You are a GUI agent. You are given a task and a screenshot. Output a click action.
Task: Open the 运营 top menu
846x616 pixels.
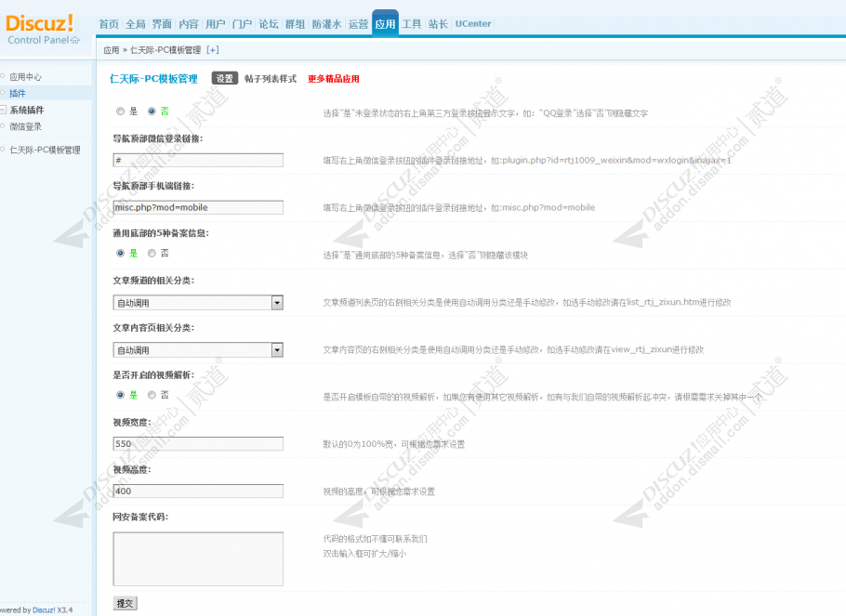coord(358,24)
